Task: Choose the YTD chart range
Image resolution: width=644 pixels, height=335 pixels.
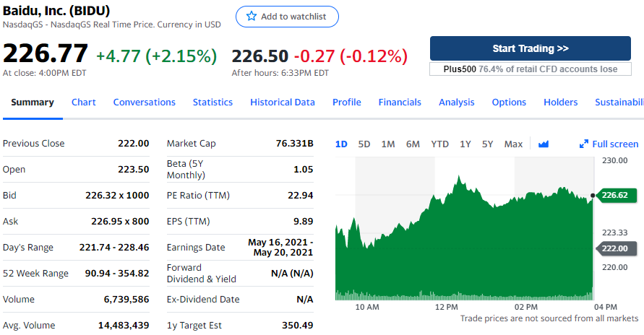Action: pyautogui.click(x=439, y=144)
